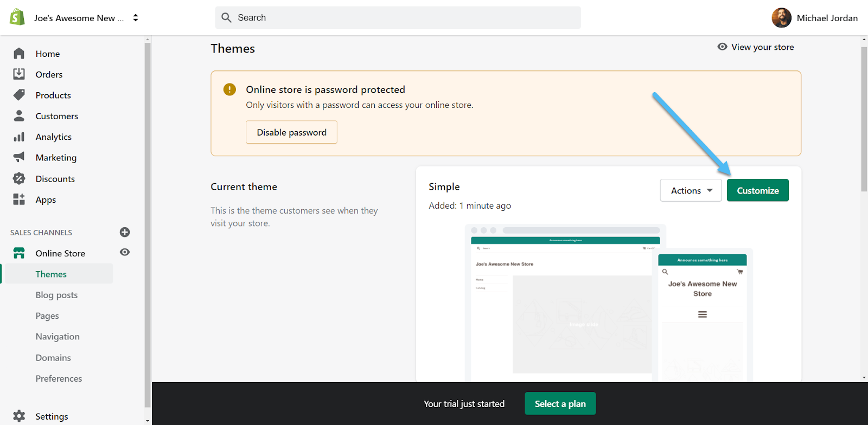Add a sales channel with plus icon
This screenshot has width=868, height=425.
coord(125,232)
